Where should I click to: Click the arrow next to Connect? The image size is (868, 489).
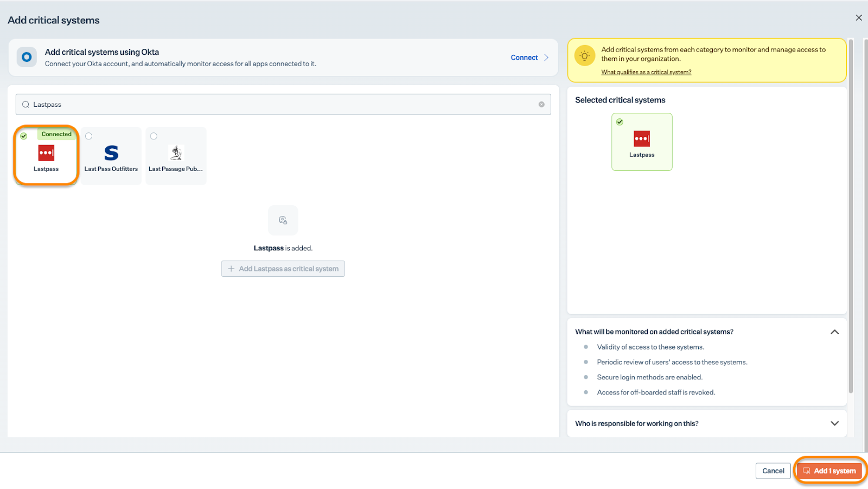tap(546, 58)
